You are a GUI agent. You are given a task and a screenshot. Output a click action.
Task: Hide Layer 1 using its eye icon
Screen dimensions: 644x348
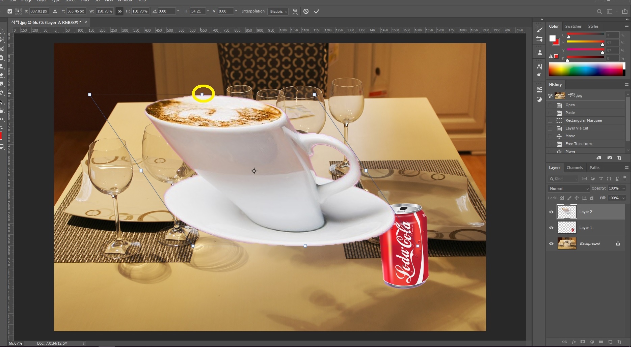(551, 228)
